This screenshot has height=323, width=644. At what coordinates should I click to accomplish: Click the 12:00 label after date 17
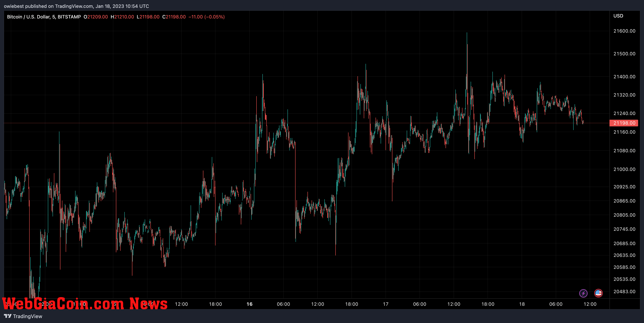454,304
